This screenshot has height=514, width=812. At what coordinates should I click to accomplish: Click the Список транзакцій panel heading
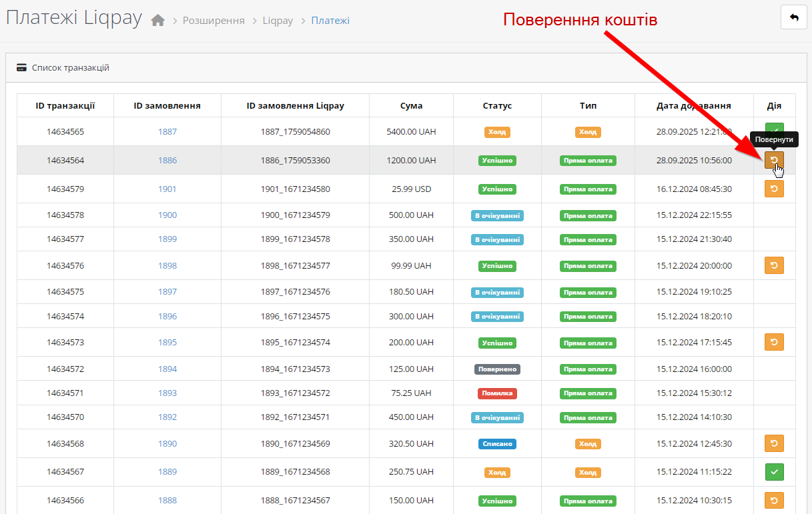tap(71, 68)
